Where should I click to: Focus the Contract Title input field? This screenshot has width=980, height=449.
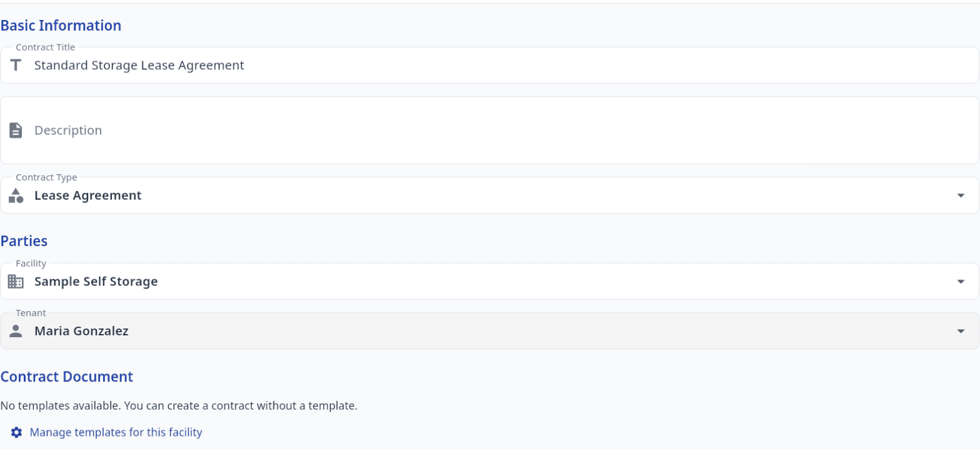coord(489,65)
